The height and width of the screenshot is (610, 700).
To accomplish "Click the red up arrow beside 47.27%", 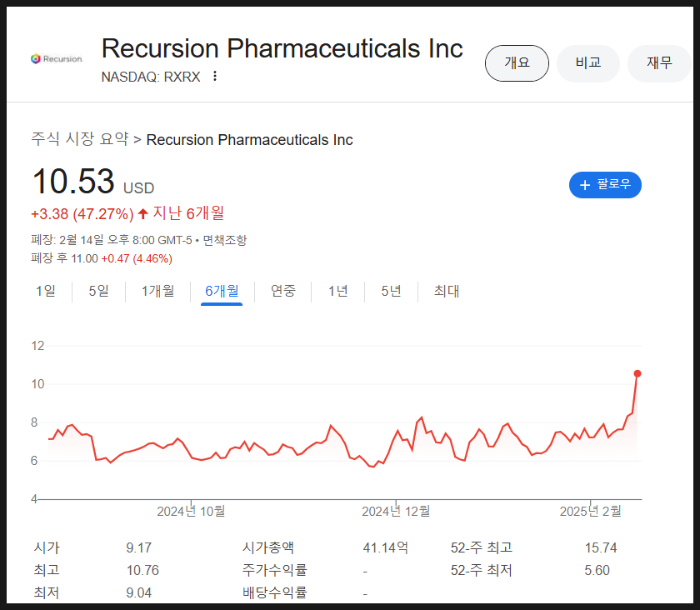I will click(143, 214).
